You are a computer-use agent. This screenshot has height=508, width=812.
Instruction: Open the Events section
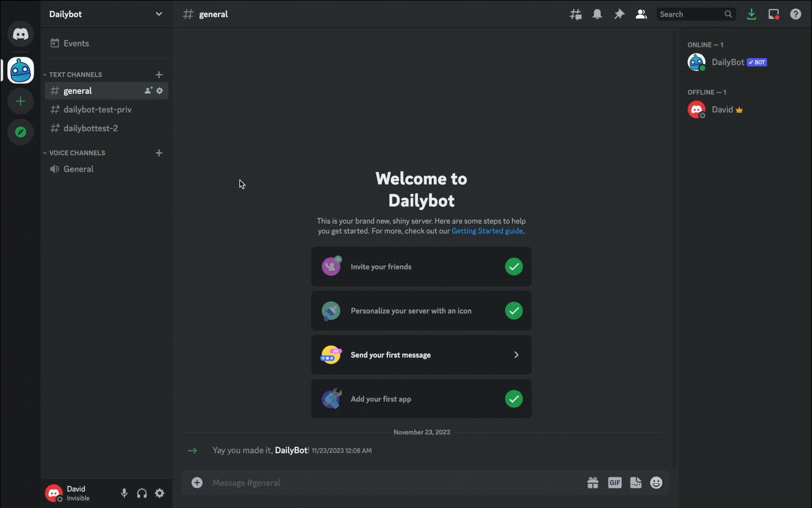point(76,43)
